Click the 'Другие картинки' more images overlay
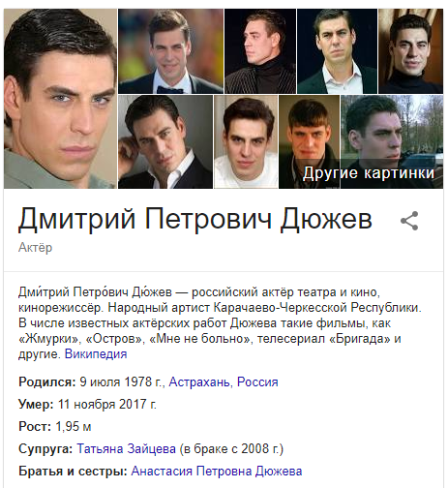Viewport: 448px width, 488px height. (x=369, y=173)
